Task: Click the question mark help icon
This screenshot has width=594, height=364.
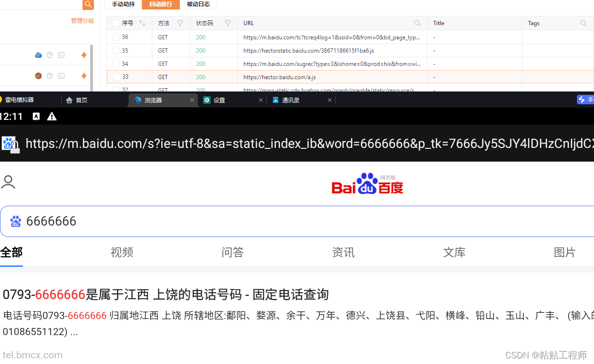Action: [49, 55]
